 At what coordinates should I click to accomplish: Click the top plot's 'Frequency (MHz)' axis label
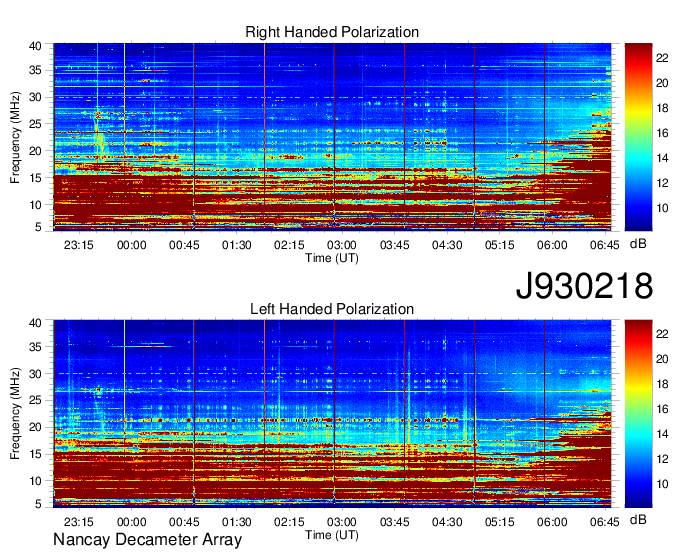(x=15, y=137)
